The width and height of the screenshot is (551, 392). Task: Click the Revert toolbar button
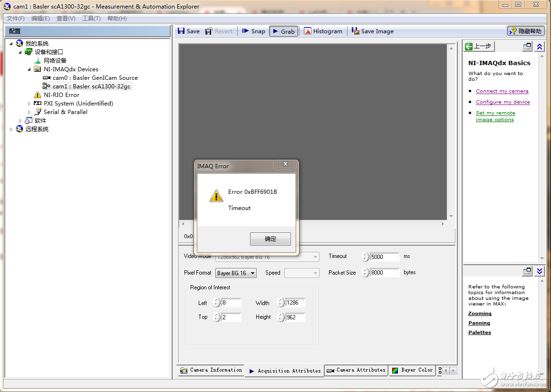(219, 31)
